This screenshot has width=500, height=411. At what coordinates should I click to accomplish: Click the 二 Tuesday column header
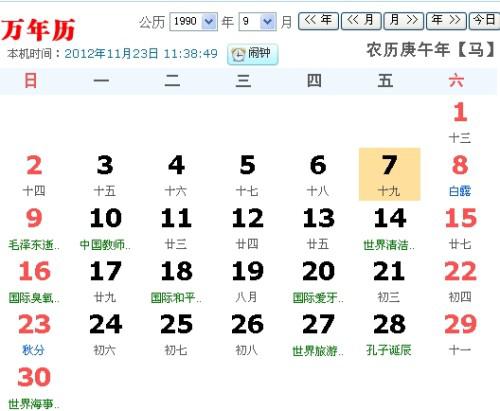(x=172, y=81)
